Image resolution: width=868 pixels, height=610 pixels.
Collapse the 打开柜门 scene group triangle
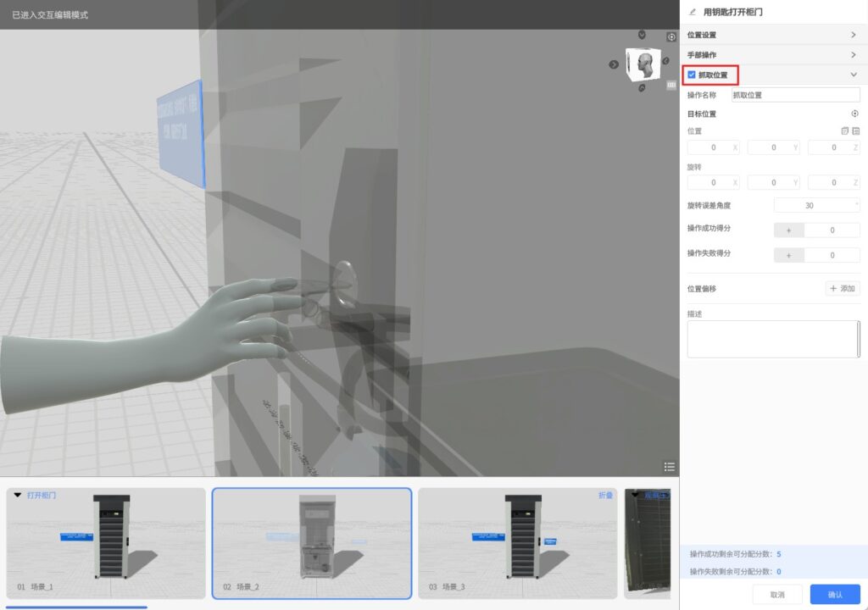18,495
